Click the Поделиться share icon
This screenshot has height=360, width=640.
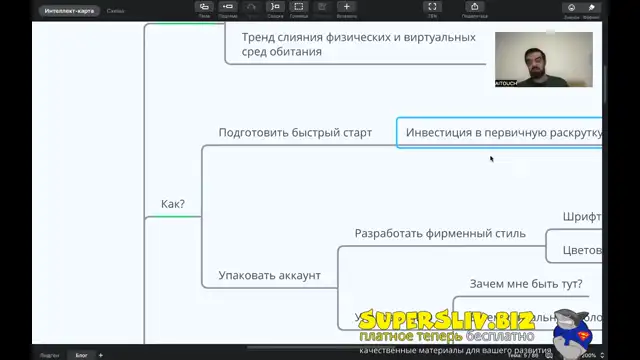[x=475, y=7]
